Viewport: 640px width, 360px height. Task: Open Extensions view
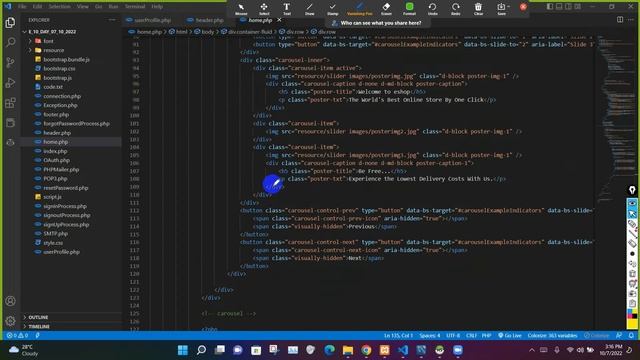coord(11,102)
